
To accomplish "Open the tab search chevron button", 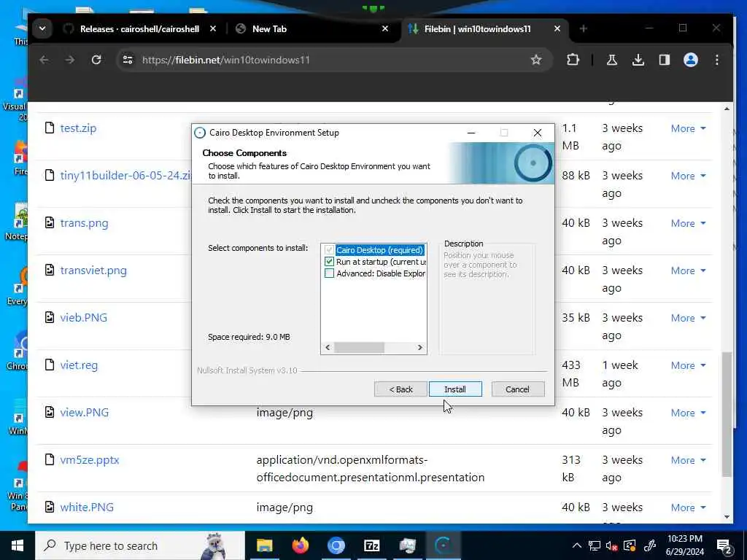I will 42,29.
